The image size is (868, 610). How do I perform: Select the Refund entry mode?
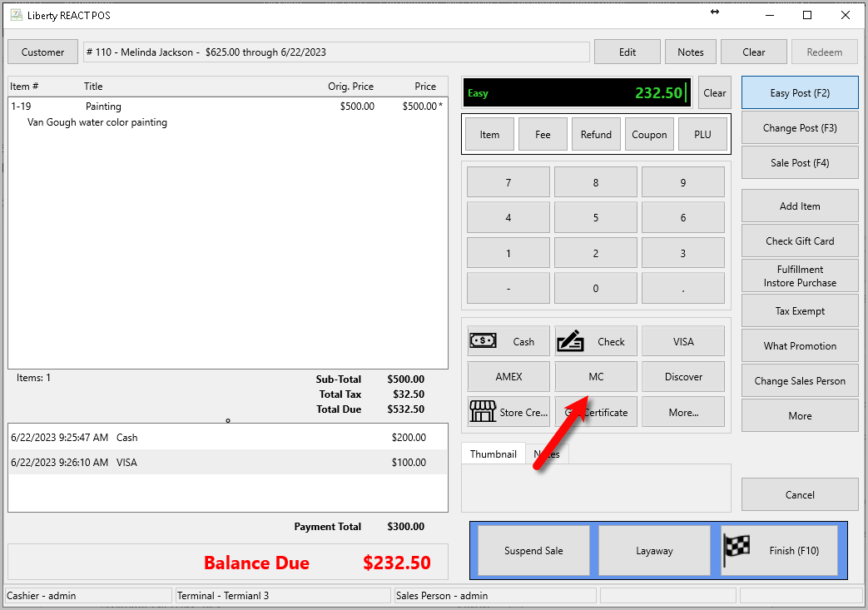[596, 135]
